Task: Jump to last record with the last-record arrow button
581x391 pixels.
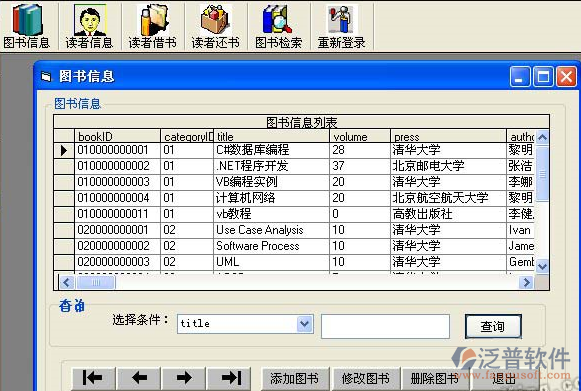Action: coord(229,378)
